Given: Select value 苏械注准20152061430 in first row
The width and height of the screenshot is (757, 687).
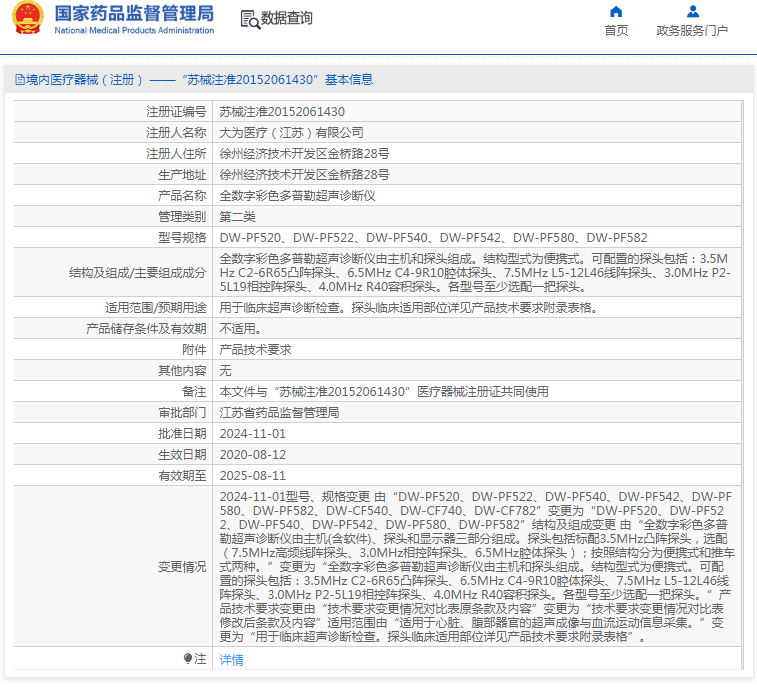Looking at the screenshot, I should (282, 112).
